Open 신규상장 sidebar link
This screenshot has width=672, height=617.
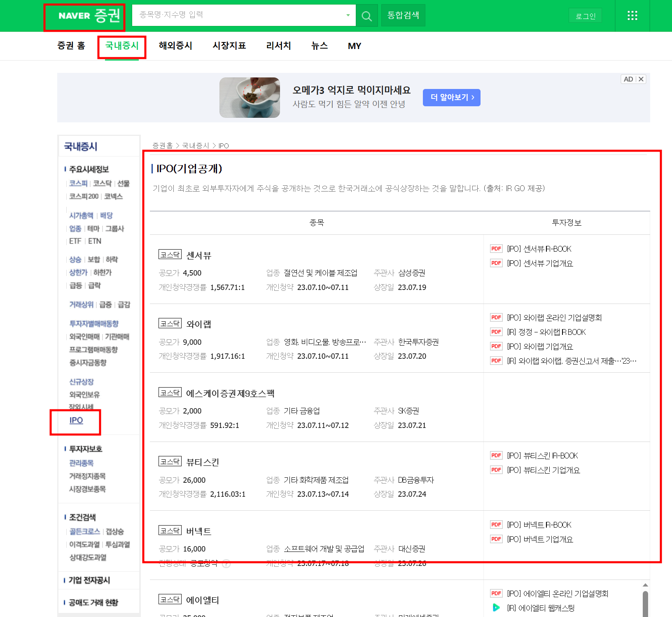(x=81, y=382)
